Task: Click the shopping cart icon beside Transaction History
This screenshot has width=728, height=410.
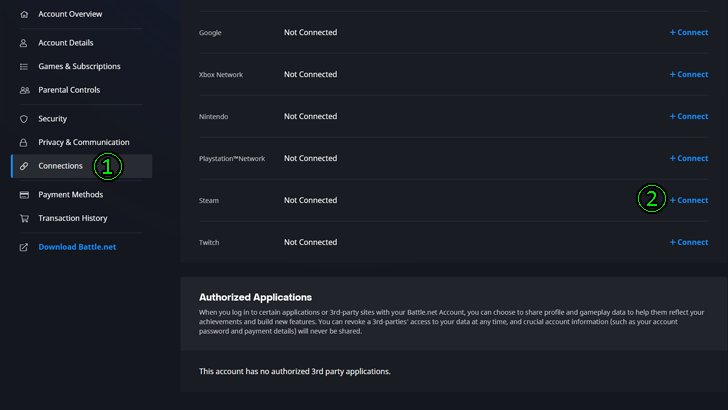Action: point(24,218)
